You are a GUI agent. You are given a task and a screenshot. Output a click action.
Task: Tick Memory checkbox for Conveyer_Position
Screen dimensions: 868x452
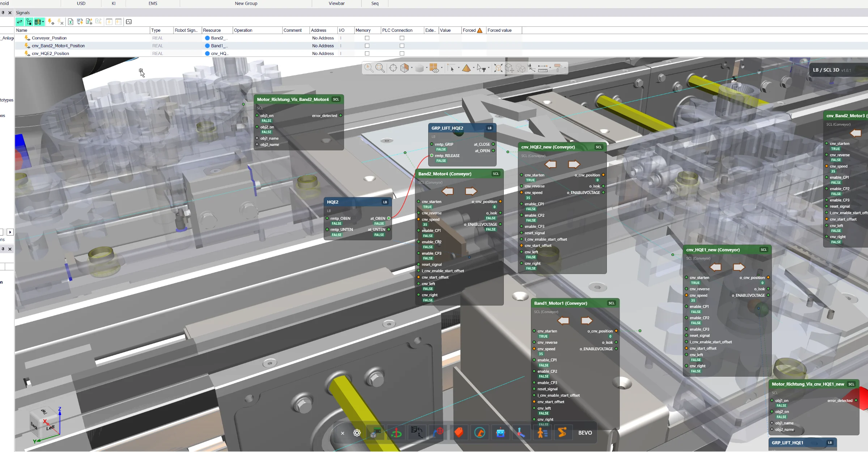[x=367, y=38]
